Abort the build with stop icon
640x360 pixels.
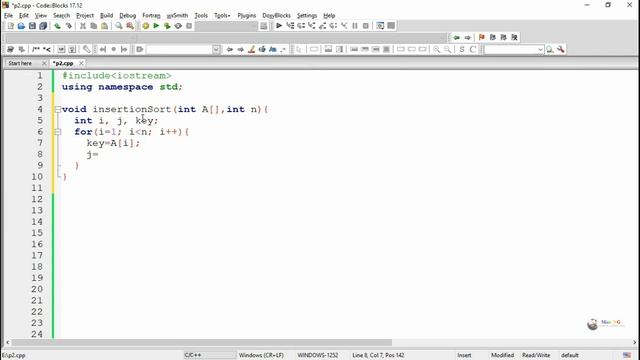pyautogui.click(x=189, y=26)
